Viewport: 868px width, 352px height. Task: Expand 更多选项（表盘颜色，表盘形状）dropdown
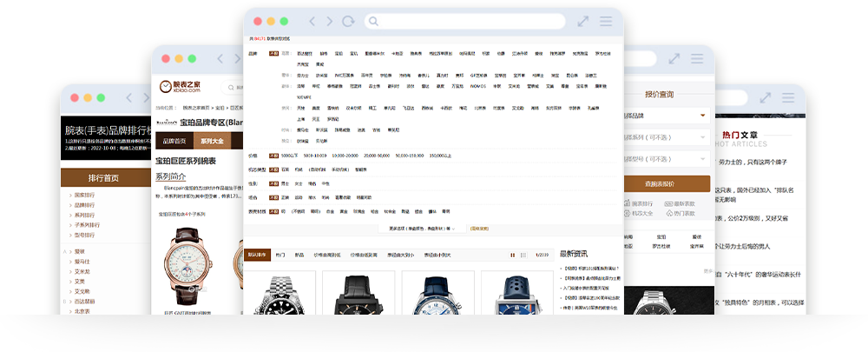[x=423, y=228]
